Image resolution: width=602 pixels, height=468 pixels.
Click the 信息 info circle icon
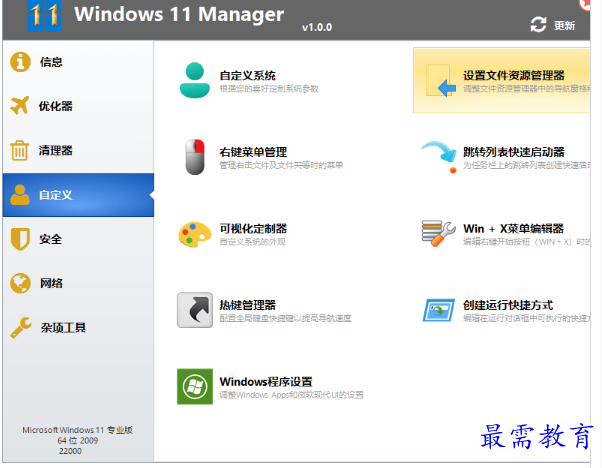point(20,62)
